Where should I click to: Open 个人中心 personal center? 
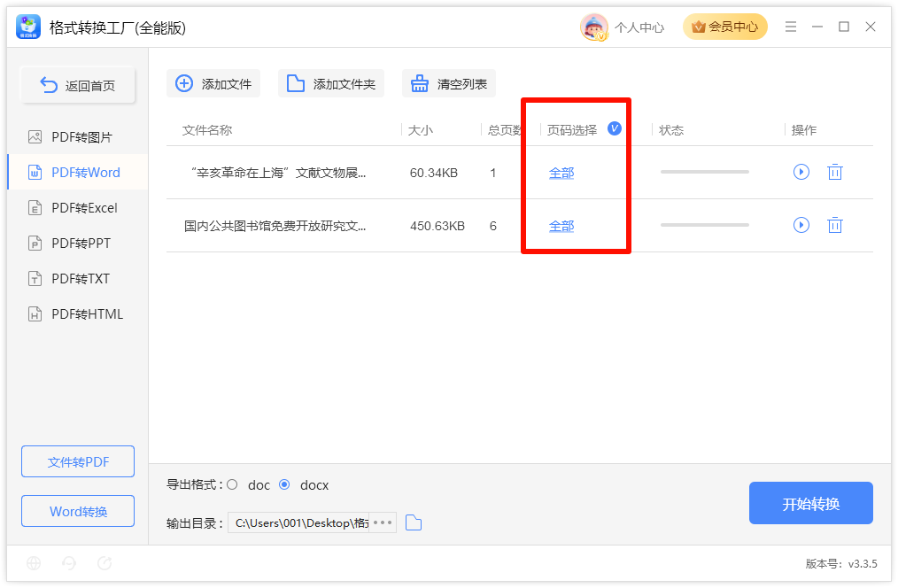[x=639, y=27]
